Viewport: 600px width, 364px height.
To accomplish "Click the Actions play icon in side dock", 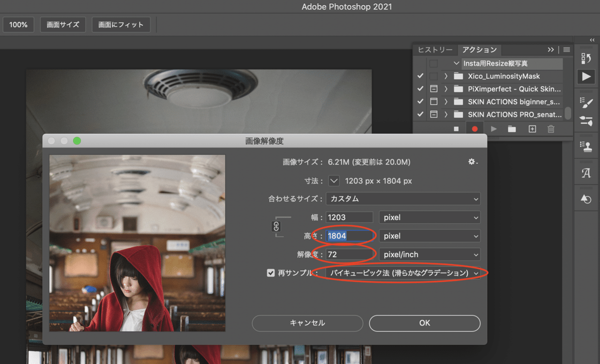I will [585, 76].
